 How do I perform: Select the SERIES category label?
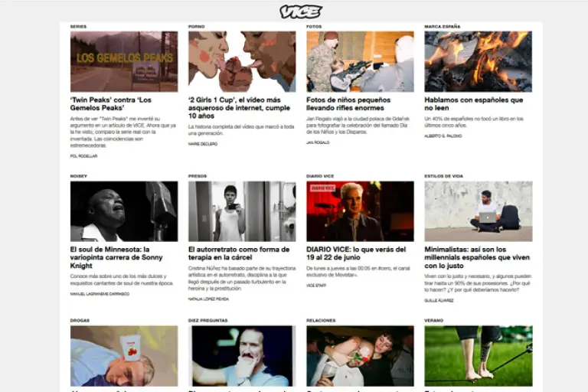click(x=78, y=27)
